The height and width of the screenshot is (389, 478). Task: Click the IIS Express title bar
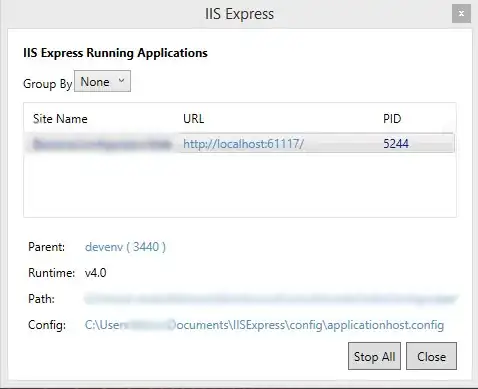click(x=239, y=14)
